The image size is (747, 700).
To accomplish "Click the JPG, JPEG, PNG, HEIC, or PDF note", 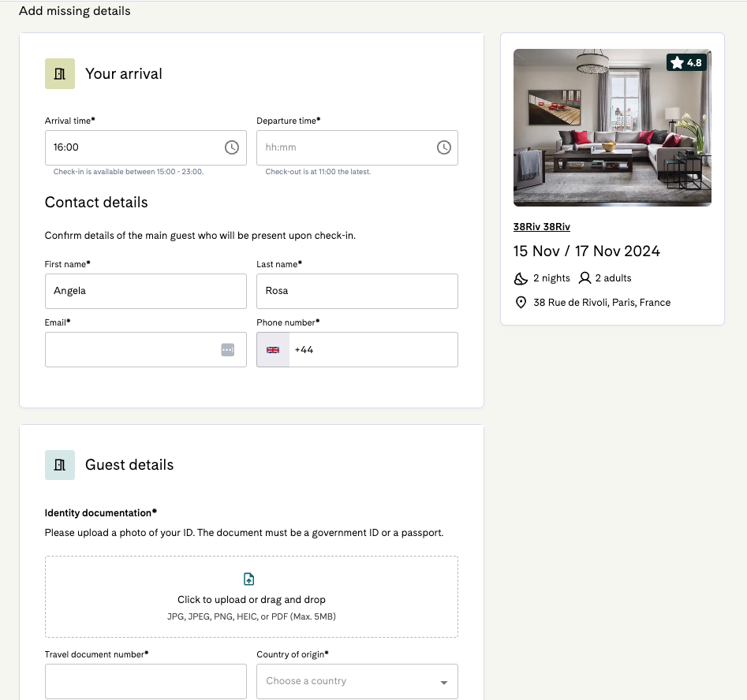I will (x=252, y=616).
